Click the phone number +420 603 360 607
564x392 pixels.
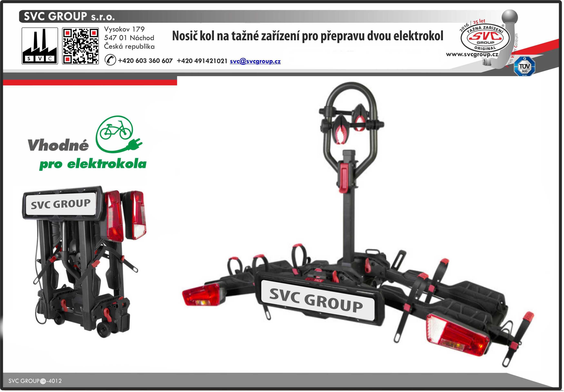145,61
